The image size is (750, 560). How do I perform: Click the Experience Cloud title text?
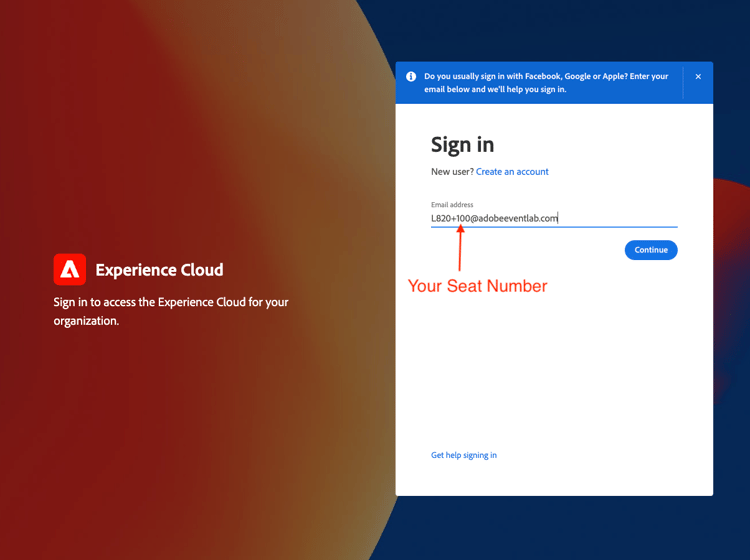159,270
